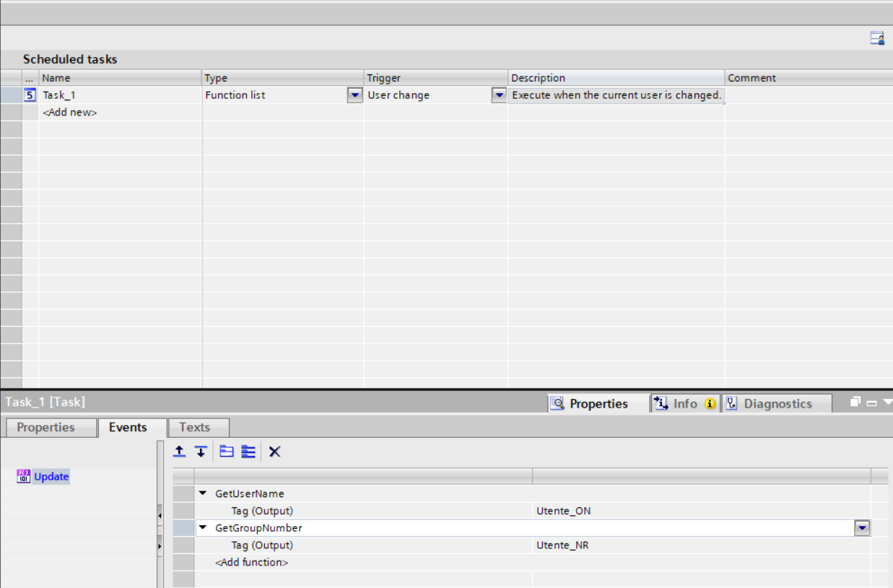Open the GetGroupNumber function dropdown
893x588 pixels.
pos(862,528)
